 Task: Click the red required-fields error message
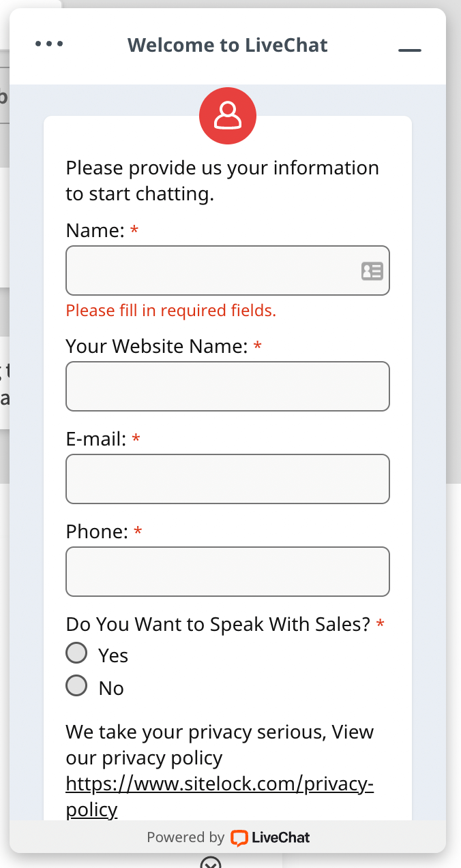point(171,311)
